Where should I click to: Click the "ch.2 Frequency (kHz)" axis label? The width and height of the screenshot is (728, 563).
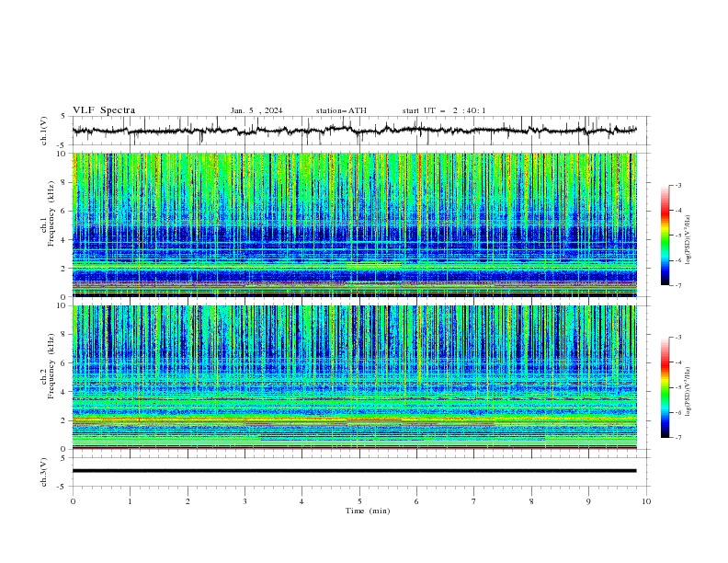pos(48,365)
